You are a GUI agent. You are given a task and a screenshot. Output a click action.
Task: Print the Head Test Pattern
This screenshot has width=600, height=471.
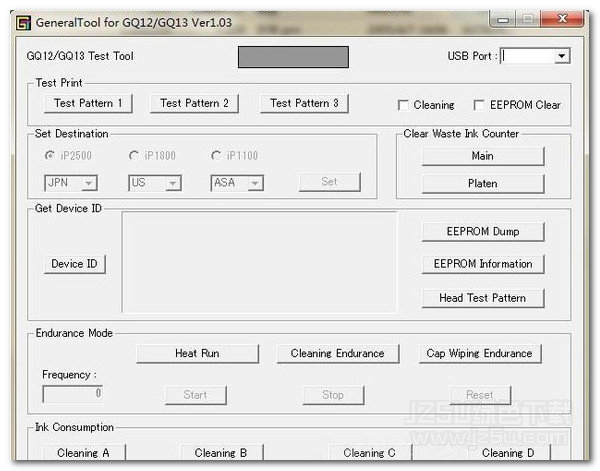coord(483,298)
